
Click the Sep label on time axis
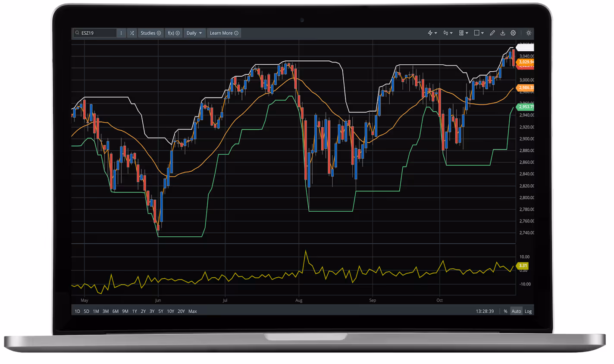pos(373,300)
